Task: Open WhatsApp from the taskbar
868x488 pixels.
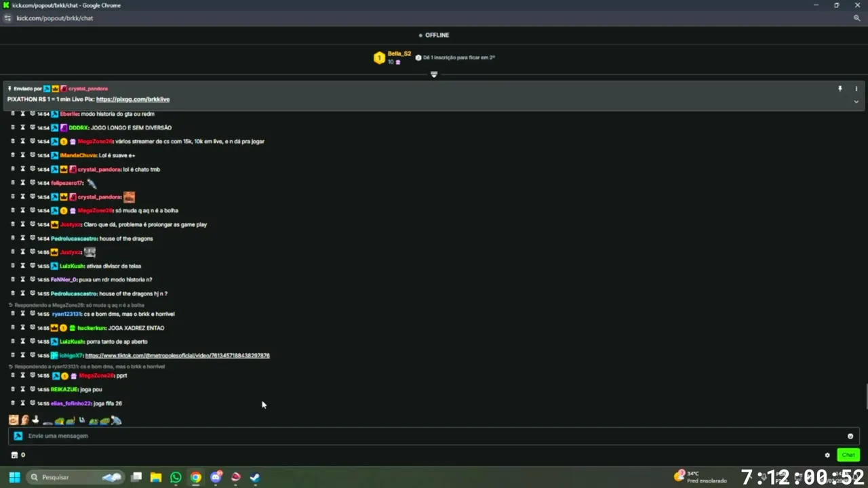Action: pyautogui.click(x=176, y=477)
